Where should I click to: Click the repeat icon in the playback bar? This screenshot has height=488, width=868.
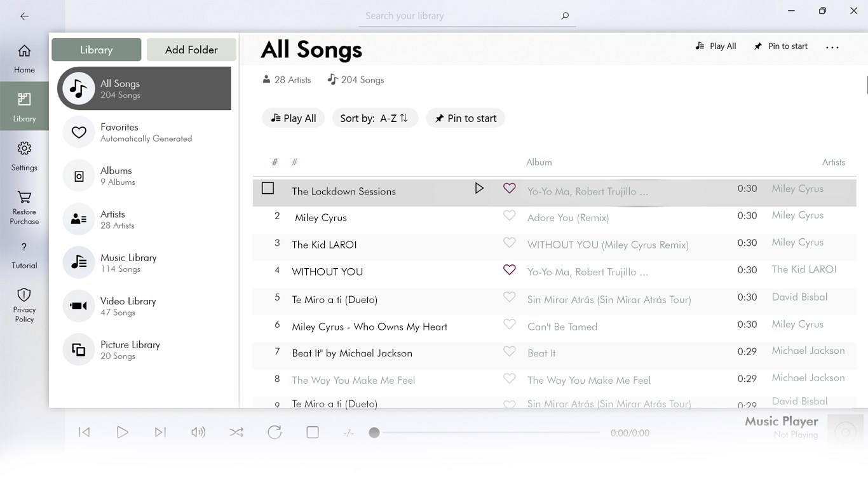click(275, 432)
